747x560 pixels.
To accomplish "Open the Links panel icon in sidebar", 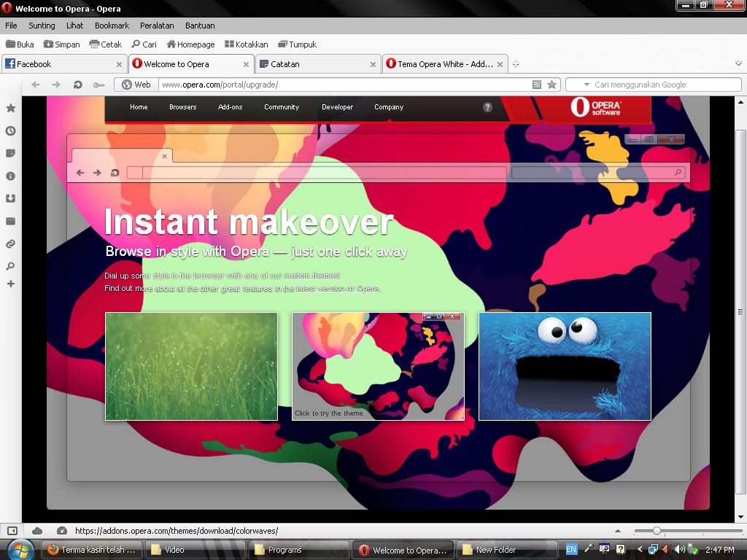I will 10,244.
